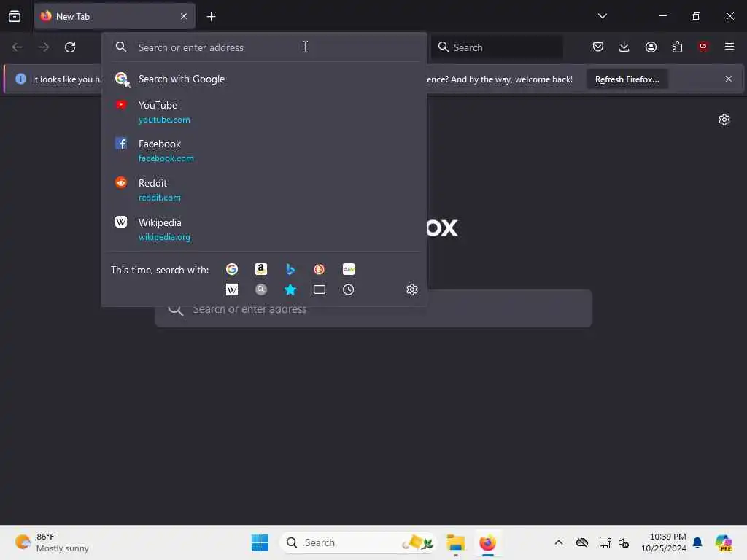This screenshot has height=560, width=747.
Task: Select the Reddit suggestion
Action: tap(264, 190)
